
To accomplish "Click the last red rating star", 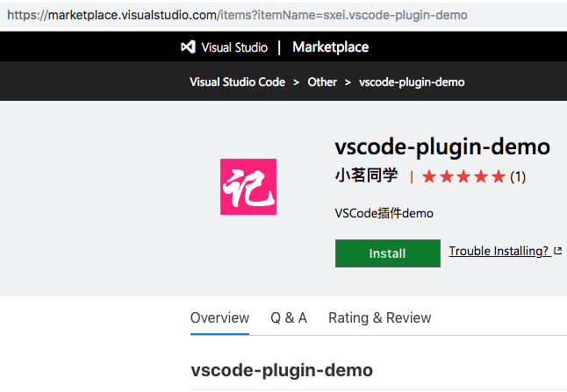I will (x=499, y=176).
